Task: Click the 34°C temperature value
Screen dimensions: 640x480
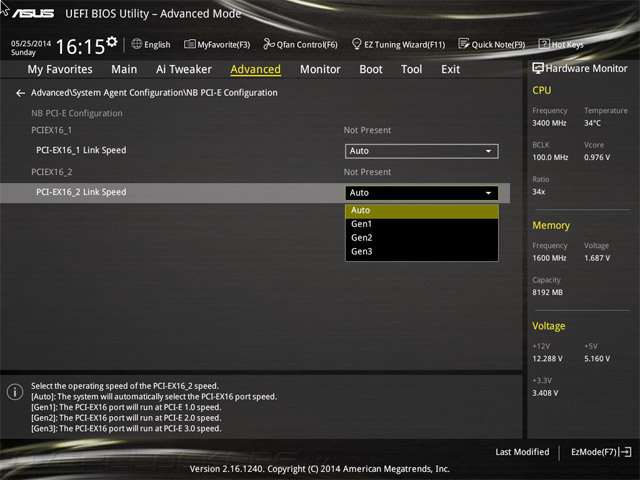Action: pyautogui.click(x=592, y=123)
